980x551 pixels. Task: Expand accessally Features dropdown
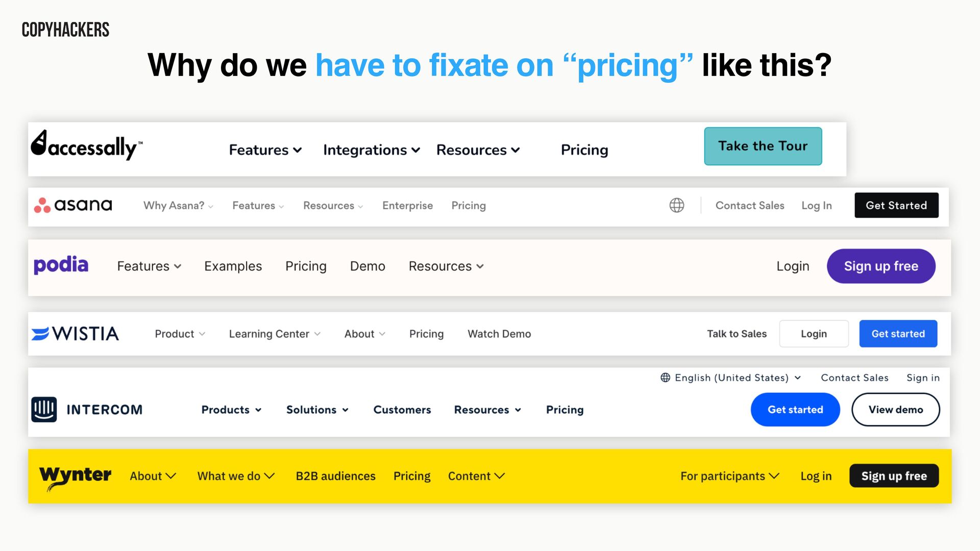pyautogui.click(x=265, y=150)
